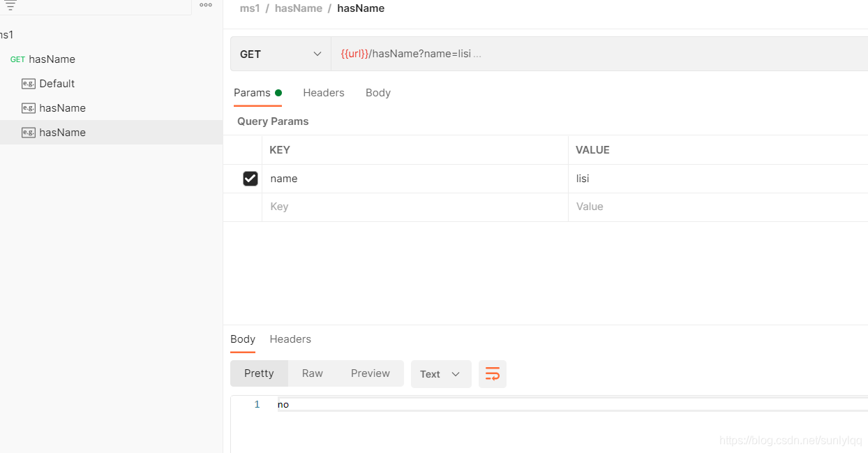This screenshot has width=868, height=453.
Task: Click the empty Key placeholder field
Action: pos(415,207)
